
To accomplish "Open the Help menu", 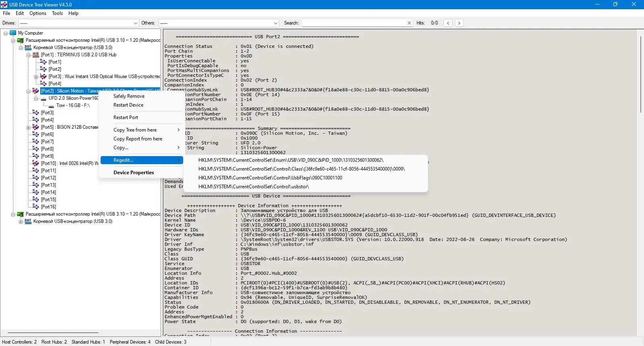I will 73,13.
